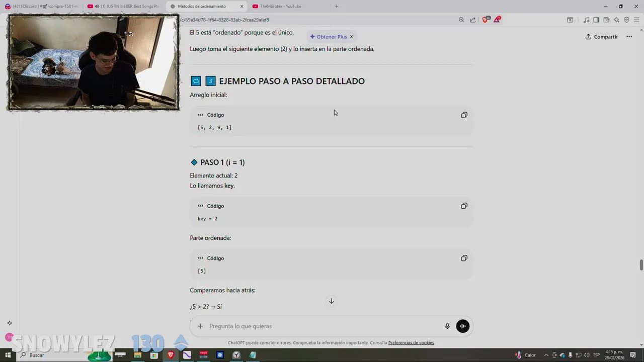Open the teal notebook taskbar app
Image resolution: width=644 pixels, height=362 pixels.
[253, 355]
